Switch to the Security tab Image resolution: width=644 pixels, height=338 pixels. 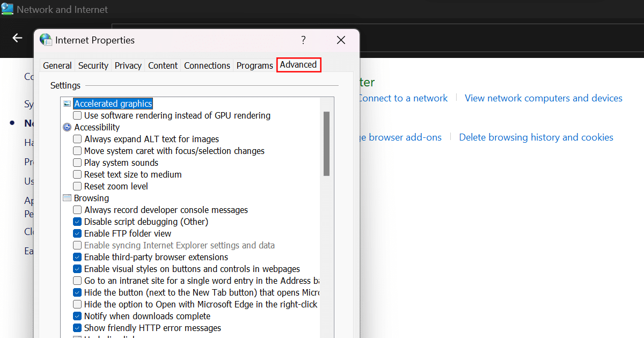tap(93, 65)
